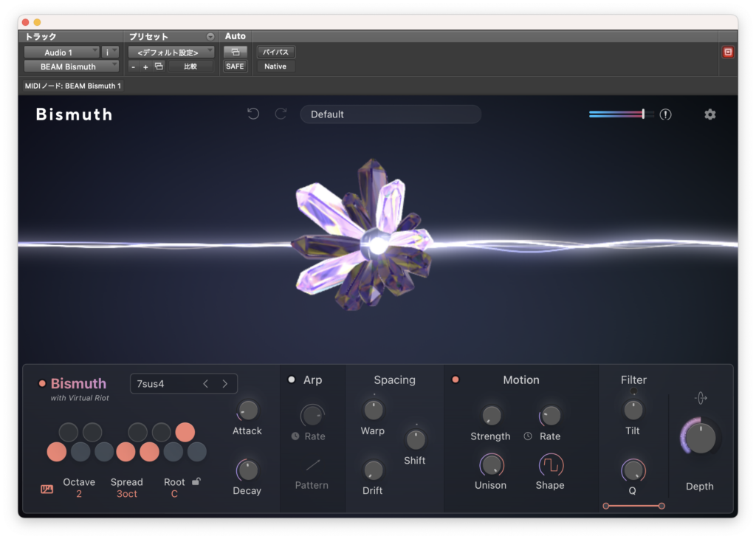Screen dimensions: 756x539
Task: Click the Arp Rate knob
Action: point(312,415)
